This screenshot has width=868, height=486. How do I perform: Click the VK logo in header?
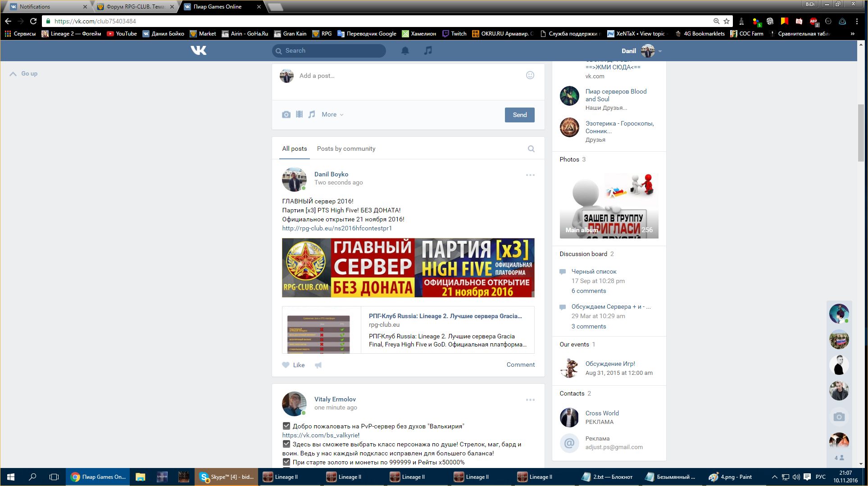[x=198, y=50]
